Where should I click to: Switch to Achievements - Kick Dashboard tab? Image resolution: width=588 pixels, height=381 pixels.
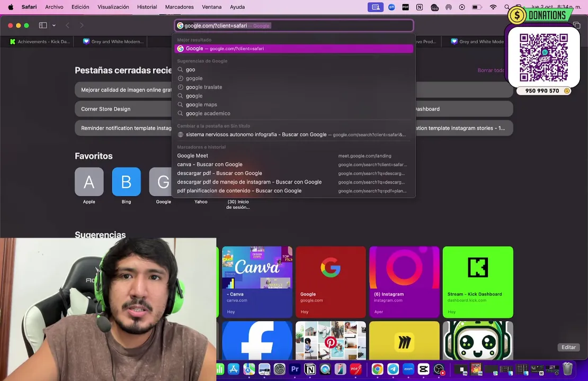40,42
